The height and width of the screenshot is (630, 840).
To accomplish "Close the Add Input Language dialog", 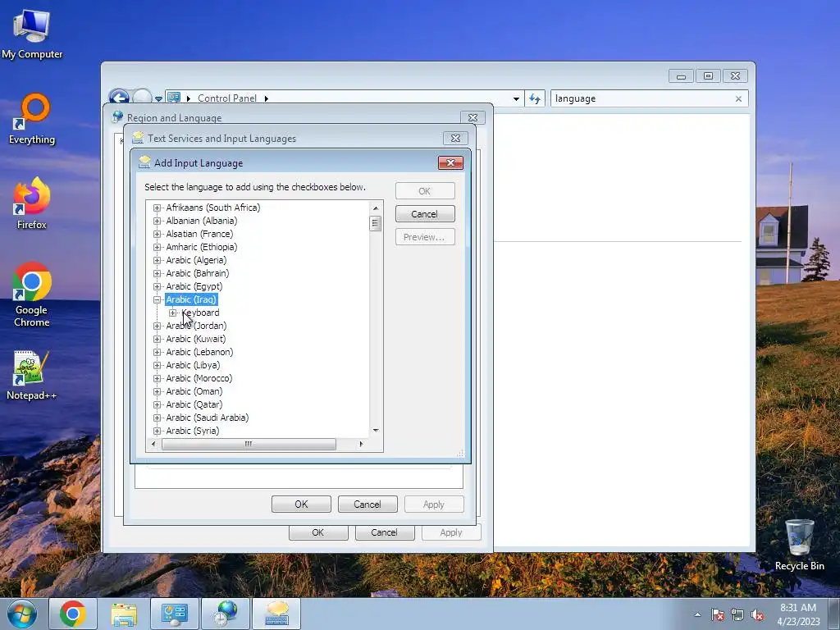I will [450, 163].
